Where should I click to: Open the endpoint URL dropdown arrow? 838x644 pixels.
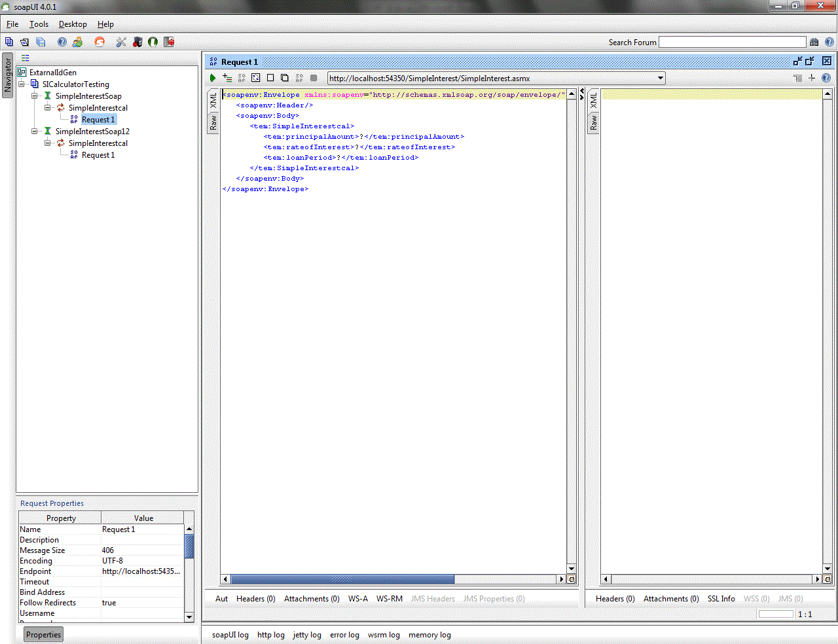(x=660, y=78)
